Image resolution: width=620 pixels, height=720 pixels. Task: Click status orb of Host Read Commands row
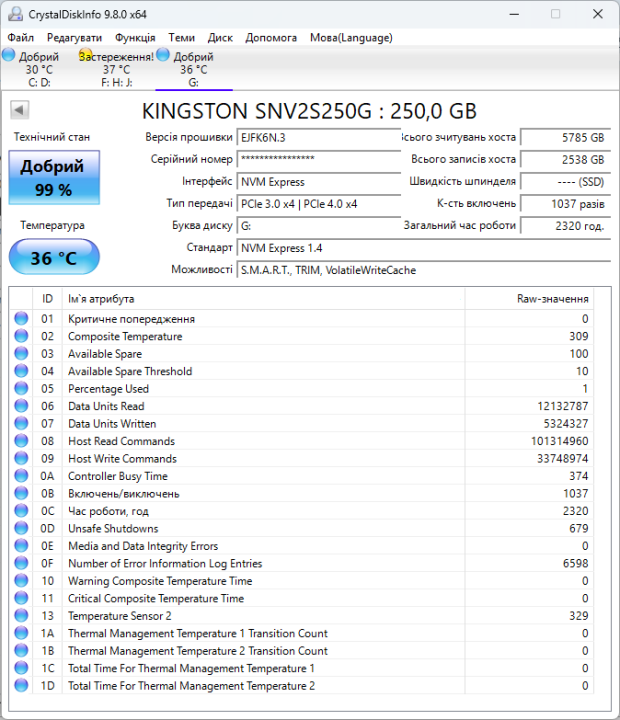click(x=21, y=440)
